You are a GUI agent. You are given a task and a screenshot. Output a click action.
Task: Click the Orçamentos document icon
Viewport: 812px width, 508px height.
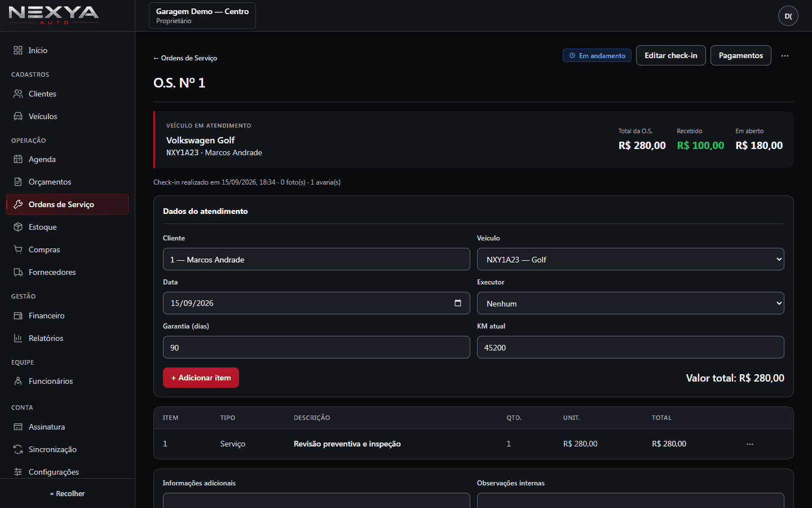[x=18, y=182]
